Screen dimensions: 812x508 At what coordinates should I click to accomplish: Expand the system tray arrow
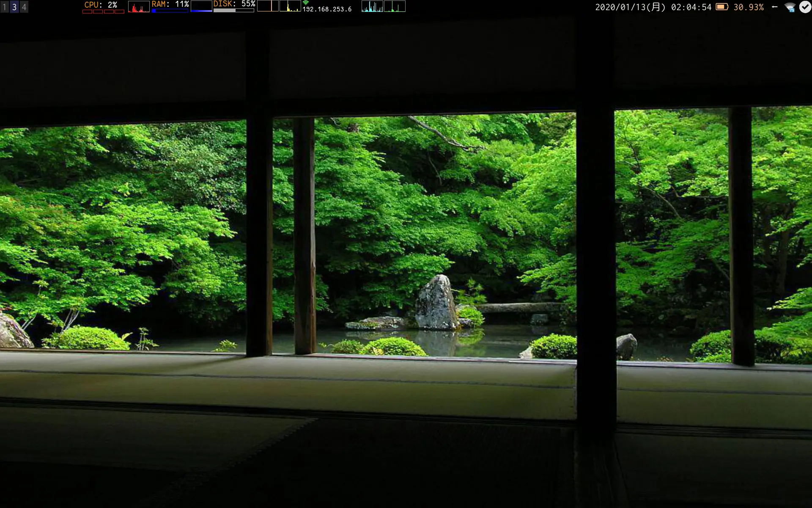(x=774, y=7)
